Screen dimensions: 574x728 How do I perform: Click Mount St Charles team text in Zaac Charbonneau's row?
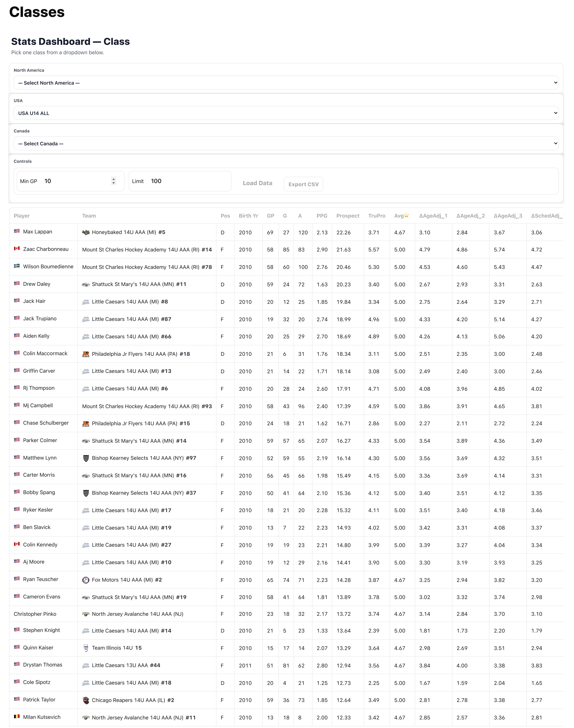tap(141, 250)
